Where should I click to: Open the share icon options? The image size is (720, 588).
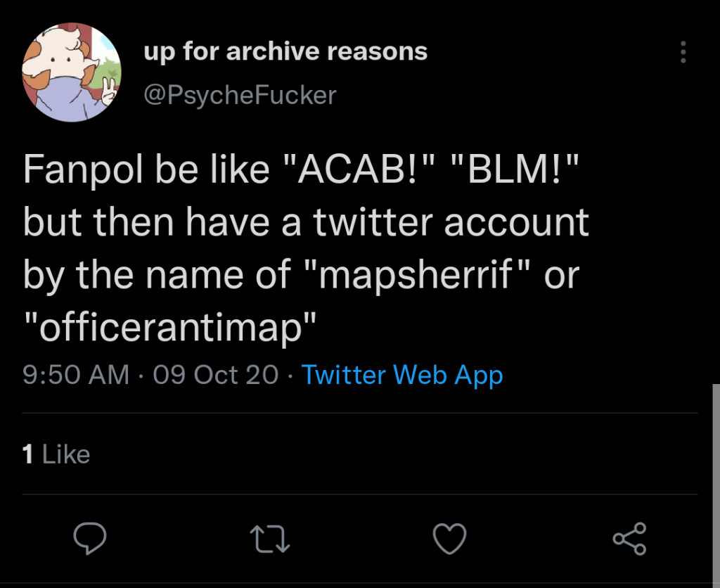click(629, 539)
